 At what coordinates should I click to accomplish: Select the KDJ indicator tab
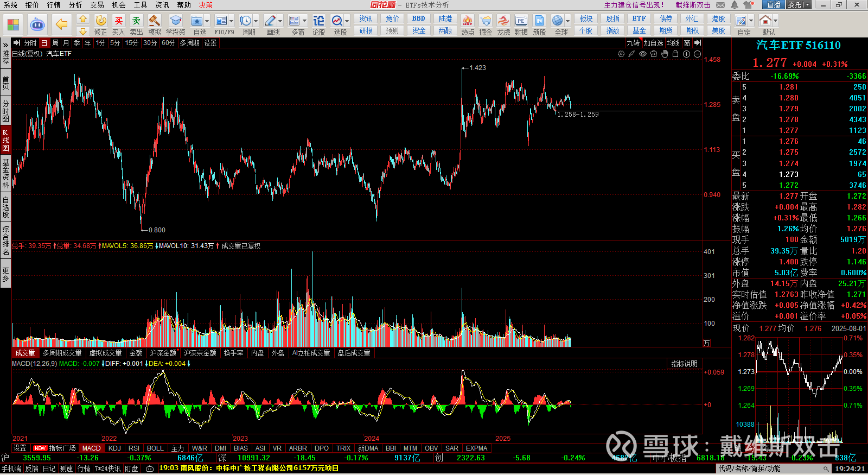114,448
